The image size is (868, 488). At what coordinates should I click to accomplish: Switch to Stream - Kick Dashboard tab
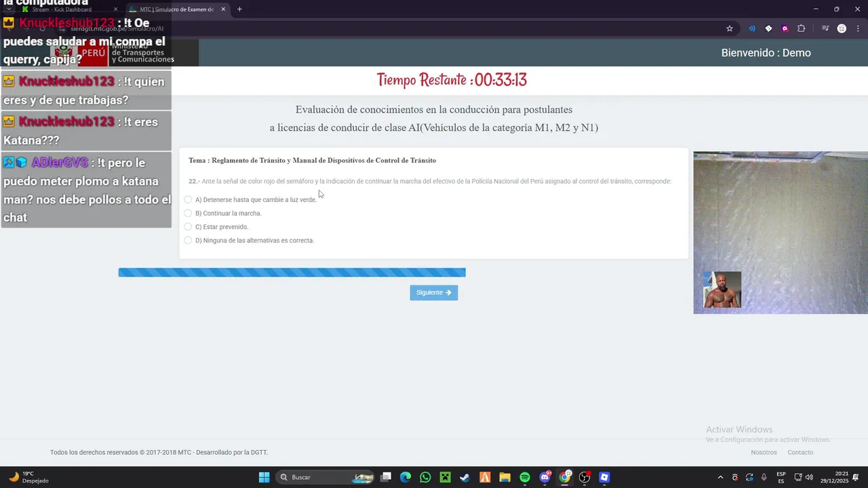[69, 9]
